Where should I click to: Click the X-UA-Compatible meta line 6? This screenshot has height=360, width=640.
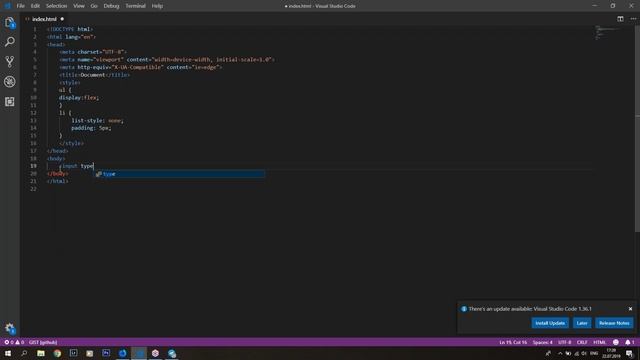[x=140, y=67]
